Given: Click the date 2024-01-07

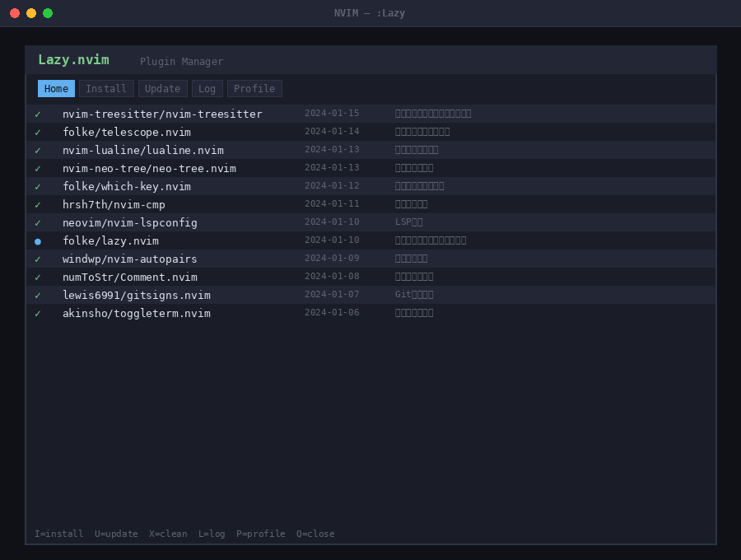Looking at the screenshot, I should [x=332, y=295].
